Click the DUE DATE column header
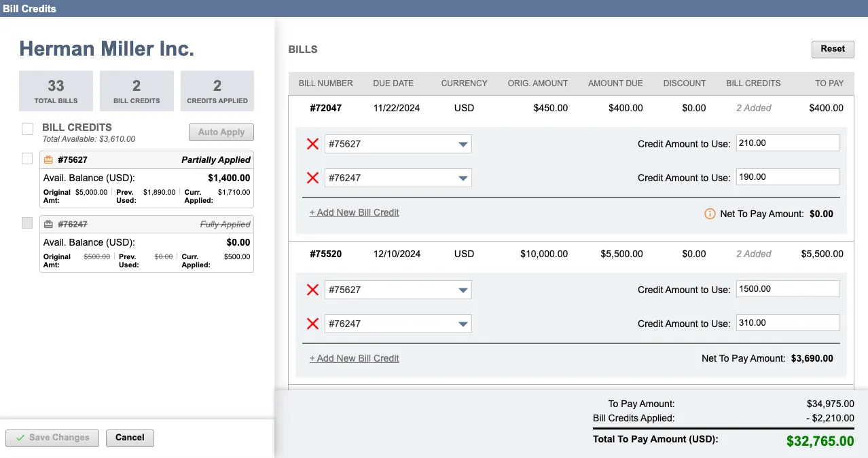868x458 pixels. (393, 83)
